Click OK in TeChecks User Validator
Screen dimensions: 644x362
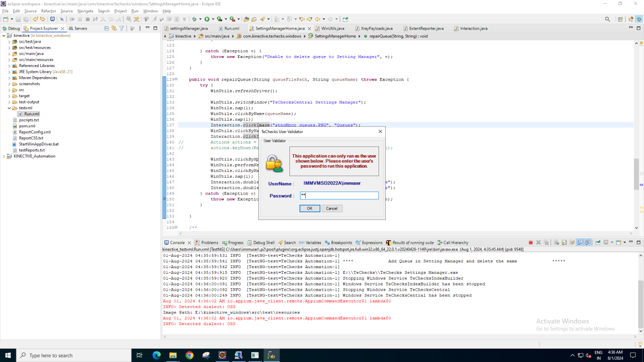point(310,208)
